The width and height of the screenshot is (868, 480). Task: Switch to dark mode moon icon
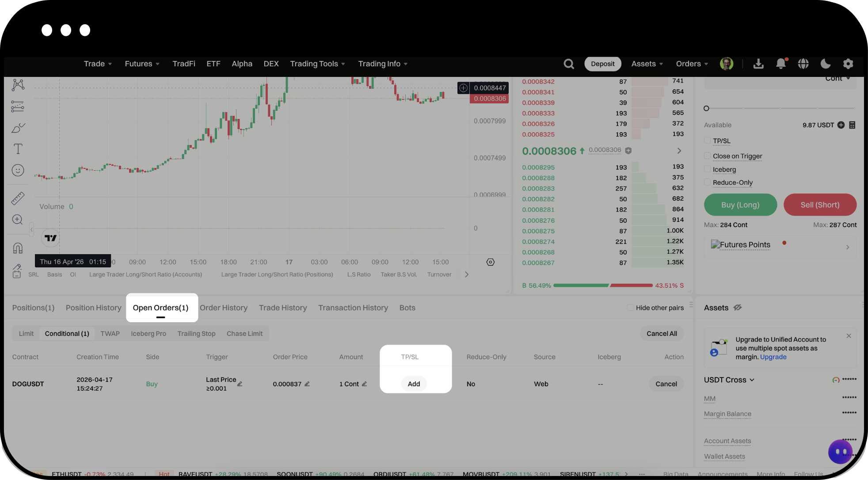click(825, 64)
